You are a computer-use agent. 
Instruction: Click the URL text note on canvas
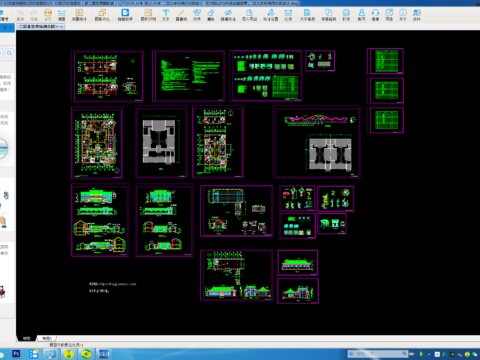113,284
